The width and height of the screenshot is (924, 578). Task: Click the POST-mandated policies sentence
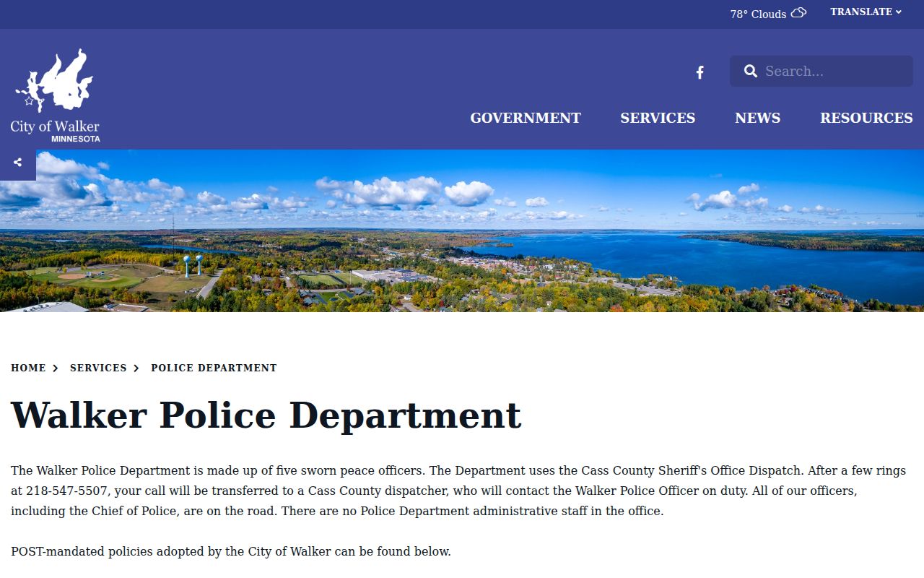click(x=231, y=551)
